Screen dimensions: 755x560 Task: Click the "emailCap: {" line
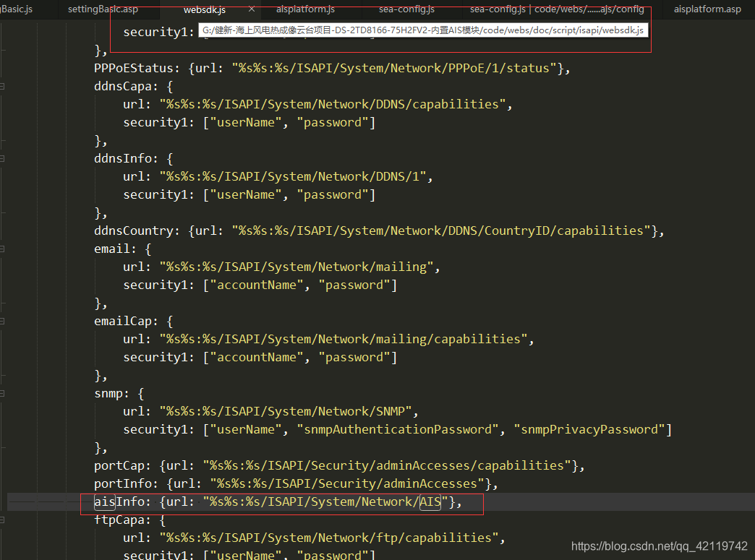click(x=133, y=322)
